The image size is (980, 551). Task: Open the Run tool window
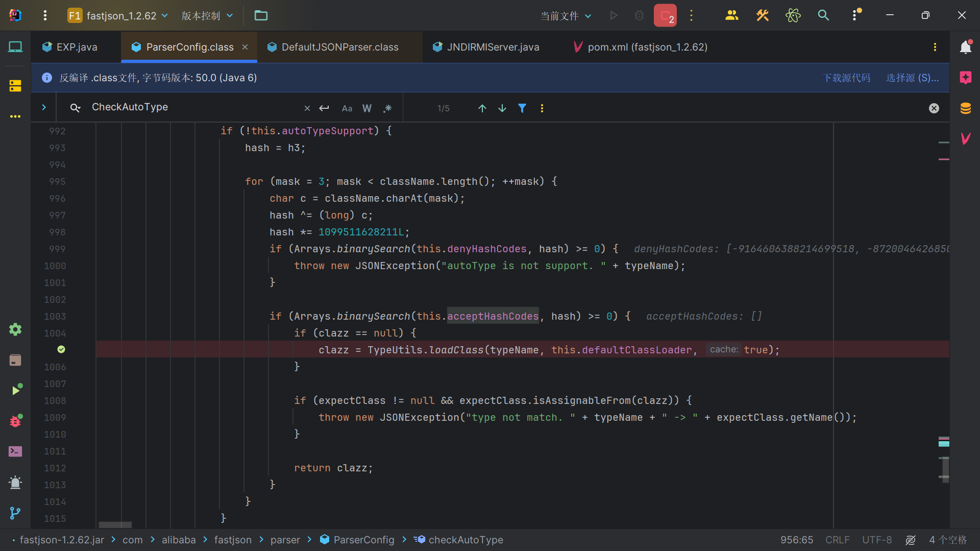pyautogui.click(x=16, y=390)
